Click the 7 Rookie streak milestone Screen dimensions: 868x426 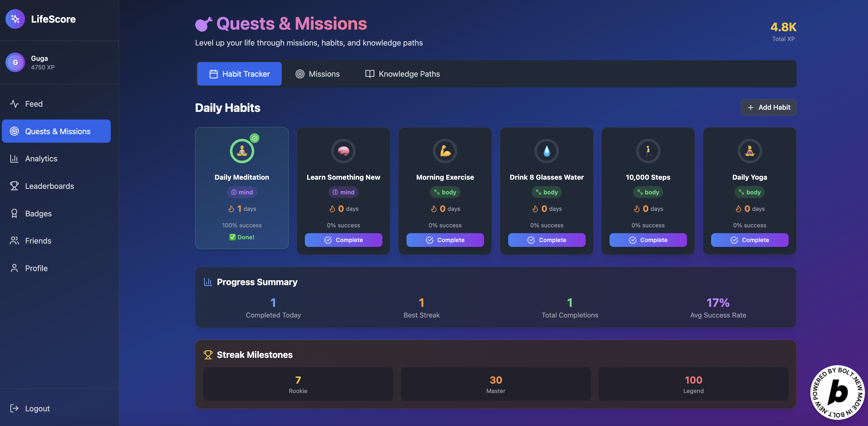point(298,384)
